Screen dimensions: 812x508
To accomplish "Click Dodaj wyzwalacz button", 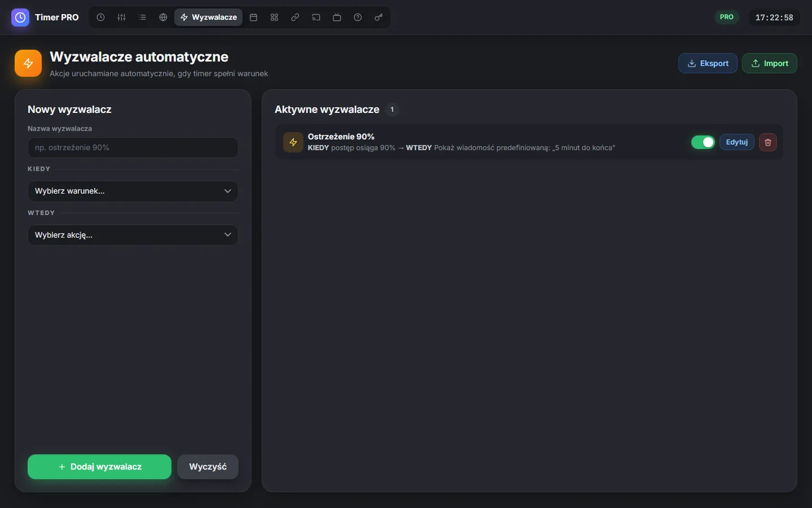I will tap(99, 467).
